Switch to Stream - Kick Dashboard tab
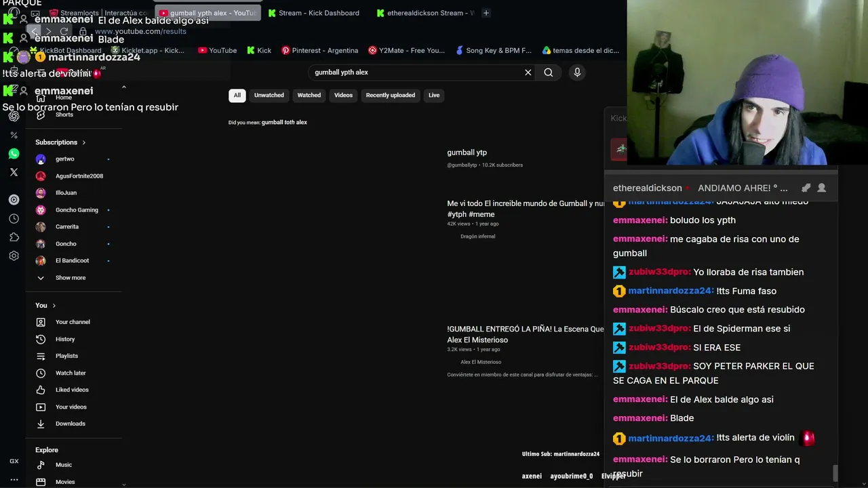Image resolution: width=868 pixels, height=488 pixels. click(313, 13)
